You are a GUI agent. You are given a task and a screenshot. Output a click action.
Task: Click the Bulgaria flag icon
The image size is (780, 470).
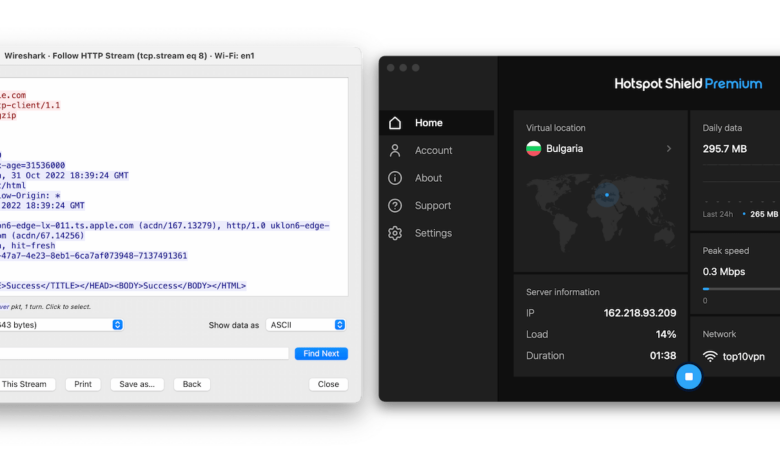click(534, 149)
